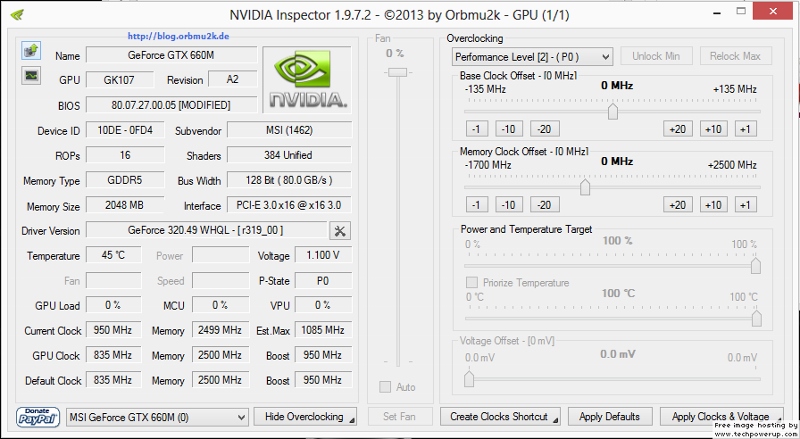Click the Driver Version field
800x439 pixels.
(206, 230)
